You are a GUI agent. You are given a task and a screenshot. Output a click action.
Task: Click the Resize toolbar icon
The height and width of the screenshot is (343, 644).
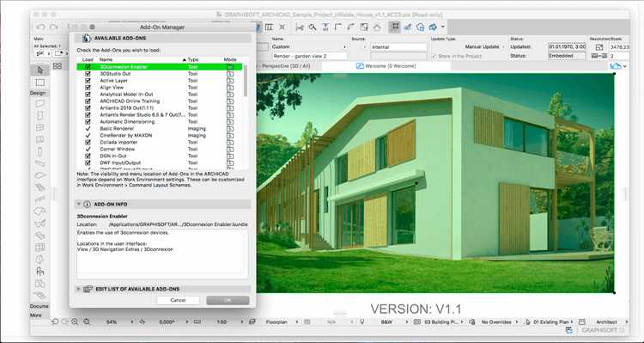pos(364,28)
